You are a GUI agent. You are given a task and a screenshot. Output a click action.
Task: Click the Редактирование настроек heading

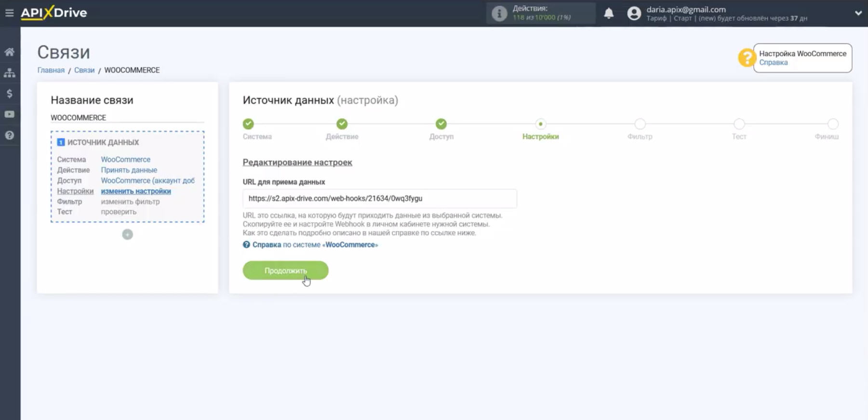tap(297, 163)
